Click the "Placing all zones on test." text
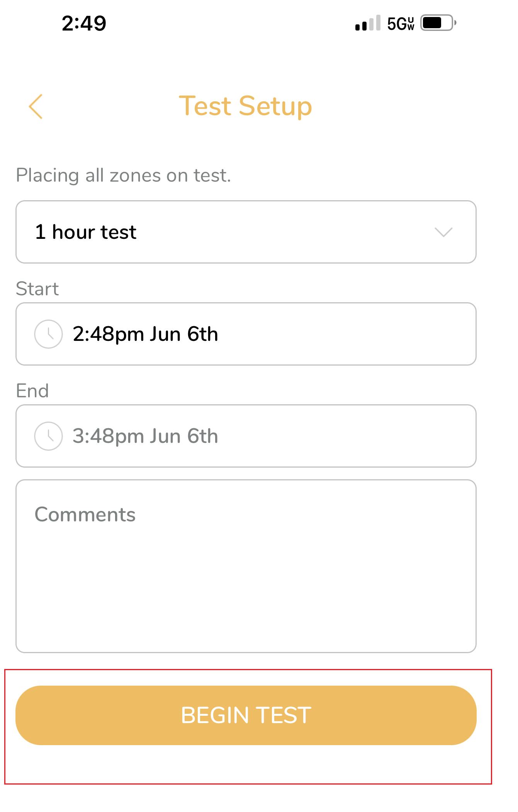 click(124, 175)
